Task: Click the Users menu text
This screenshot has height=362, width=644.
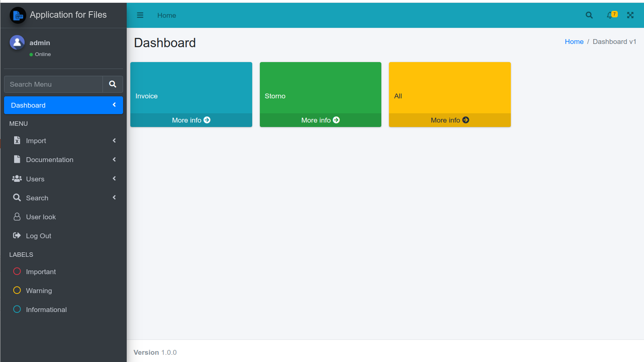Action: [35, 179]
